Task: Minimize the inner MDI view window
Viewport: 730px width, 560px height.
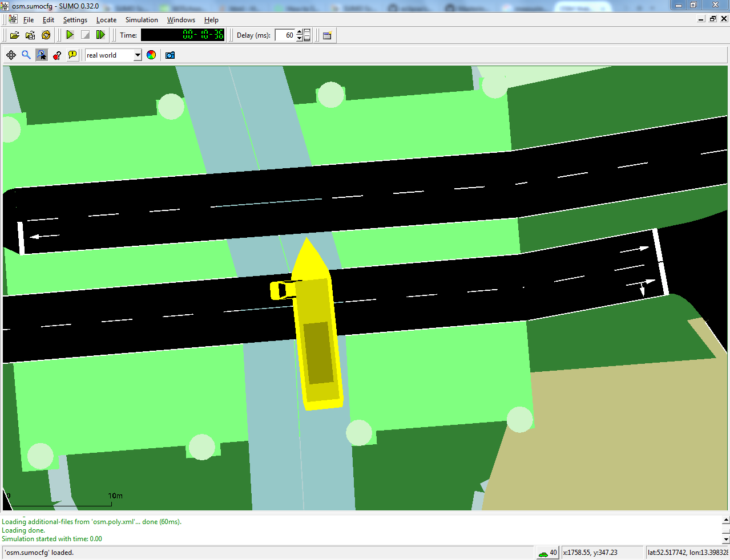Action: click(x=701, y=19)
